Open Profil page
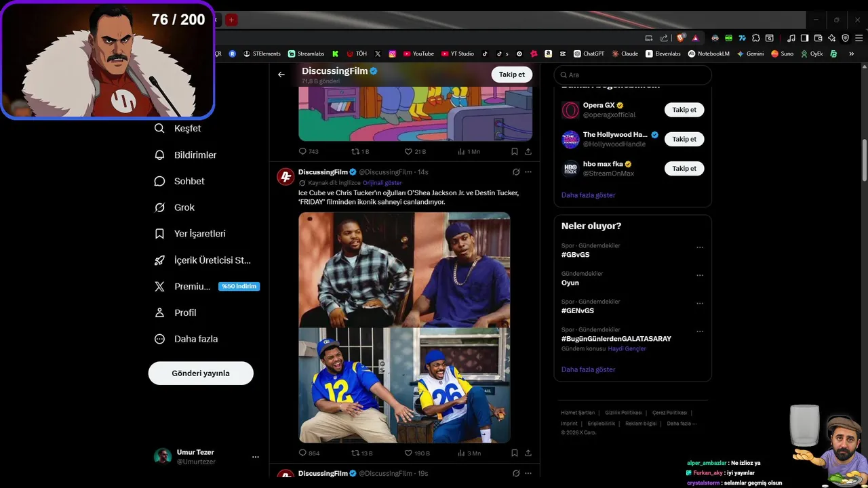 coord(176,312)
